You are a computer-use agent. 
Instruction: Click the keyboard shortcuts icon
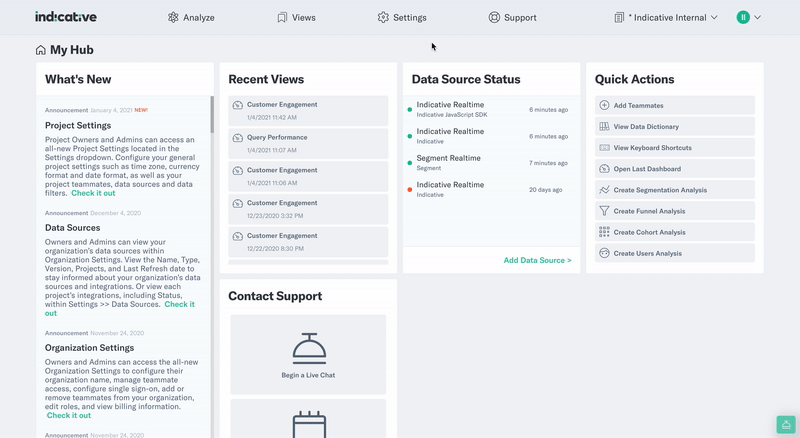pos(604,148)
